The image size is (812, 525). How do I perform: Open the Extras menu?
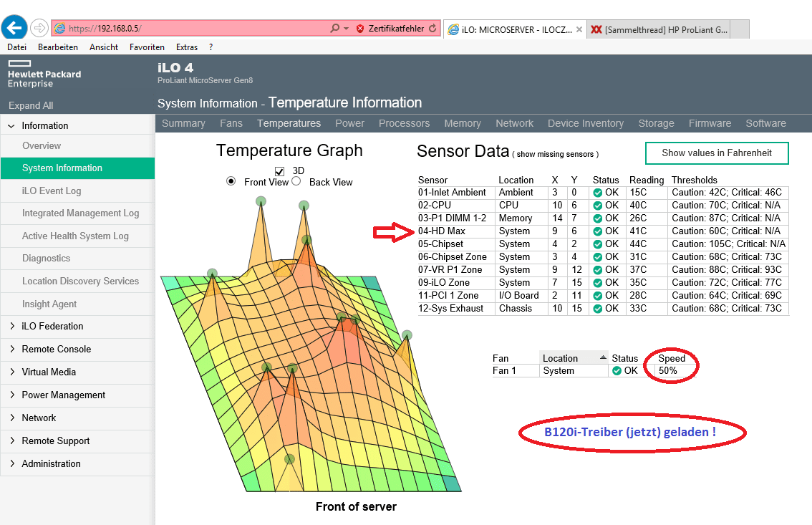(x=187, y=47)
